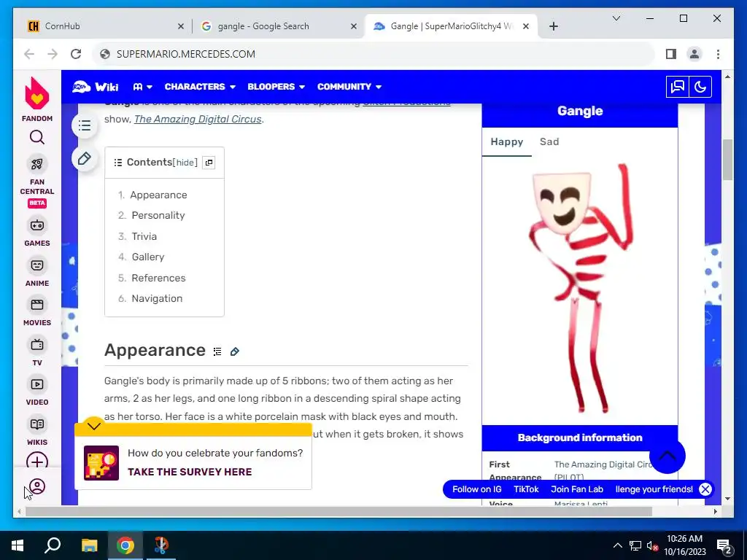Open the Chrome profile avatar
Screen dimensions: 747x560
click(x=694, y=54)
